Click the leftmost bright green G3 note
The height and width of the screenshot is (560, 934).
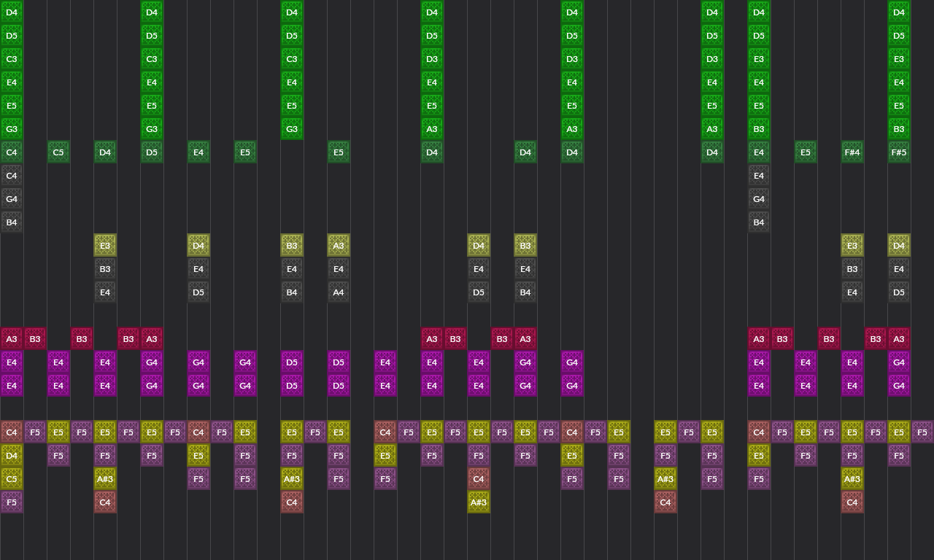tap(12, 129)
